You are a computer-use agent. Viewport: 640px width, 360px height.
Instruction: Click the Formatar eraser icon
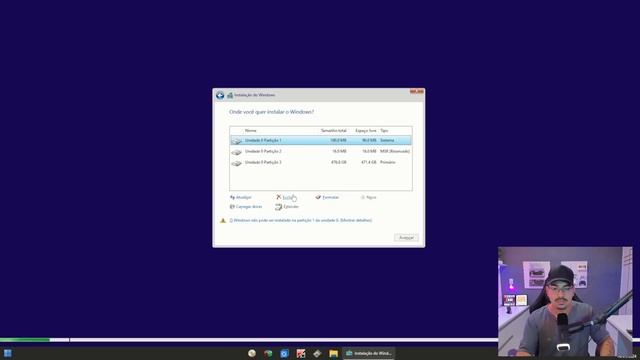(x=318, y=197)
